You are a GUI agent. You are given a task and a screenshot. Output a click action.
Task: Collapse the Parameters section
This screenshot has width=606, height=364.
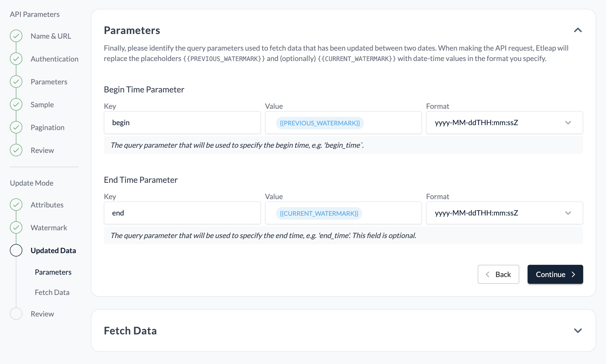[578, 30]
